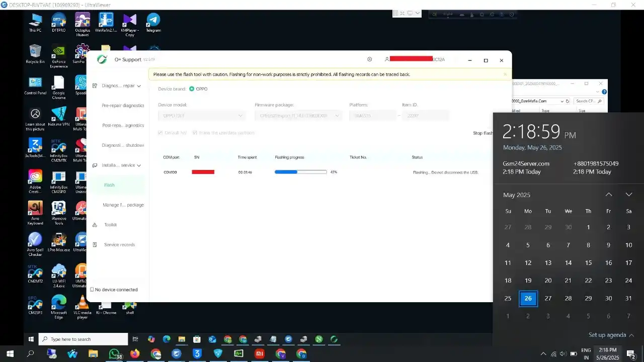Viewport: 644px width, 362px height.
Task: Open Control Panel desktop icon
Action: pyautogui.click(x=35, y=86)
